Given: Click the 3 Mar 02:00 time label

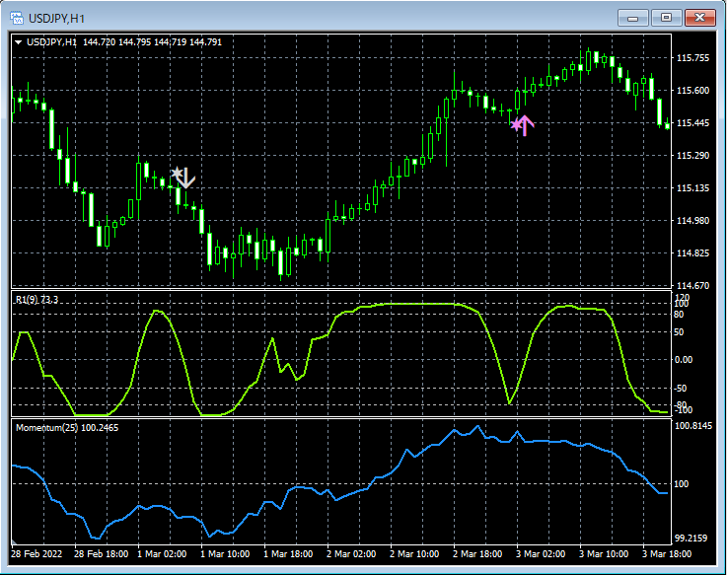Looking at the screenshot, I should click(x=541, y=554).
